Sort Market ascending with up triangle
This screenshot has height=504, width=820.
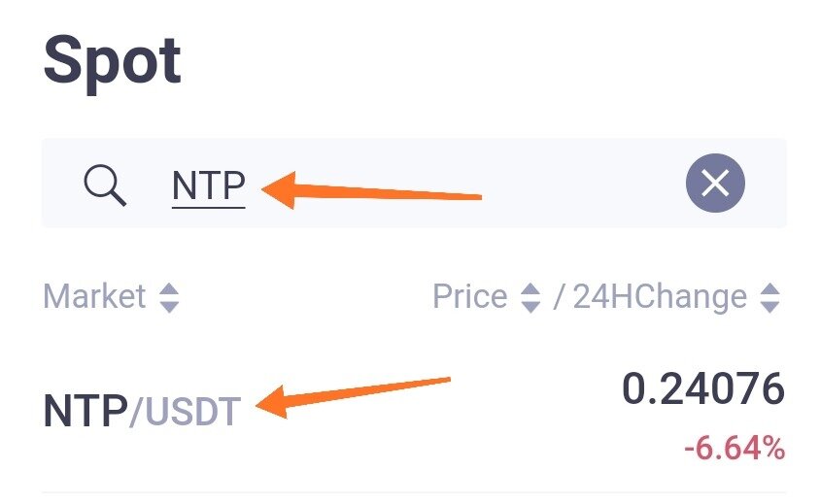[x=169, y=289]
